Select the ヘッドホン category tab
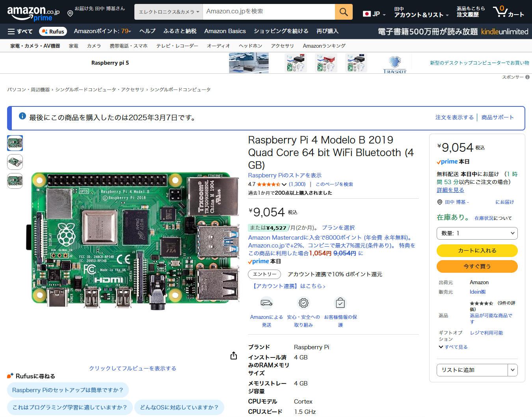Image resolution: width=532 pixels, height=417 pixels. coord(250,46)
